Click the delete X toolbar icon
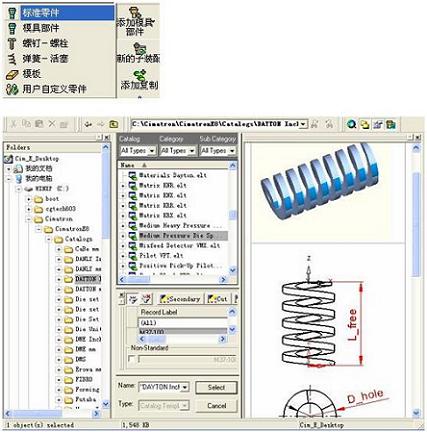The image size is (427, 432). tap(52, 124)
